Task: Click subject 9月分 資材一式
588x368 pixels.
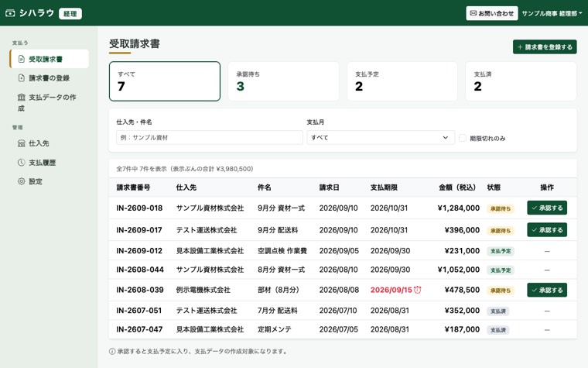Action: coord(281,208)
